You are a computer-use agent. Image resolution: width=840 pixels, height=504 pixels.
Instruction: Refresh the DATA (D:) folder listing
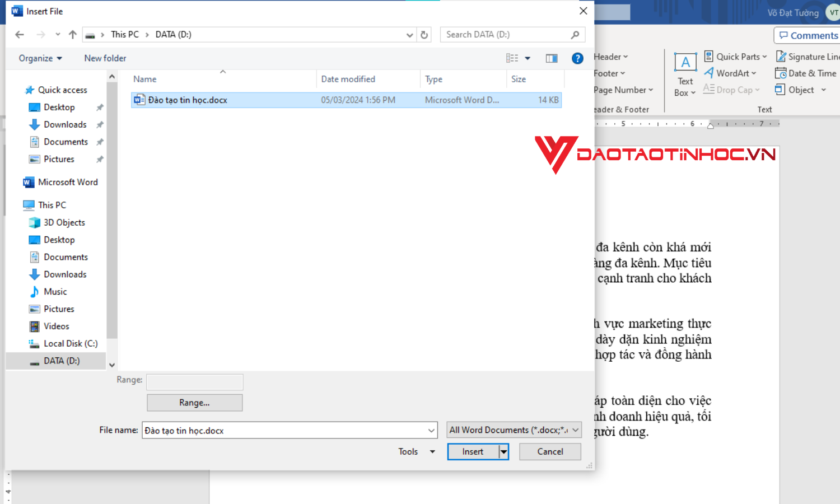(x=424, y=34)
